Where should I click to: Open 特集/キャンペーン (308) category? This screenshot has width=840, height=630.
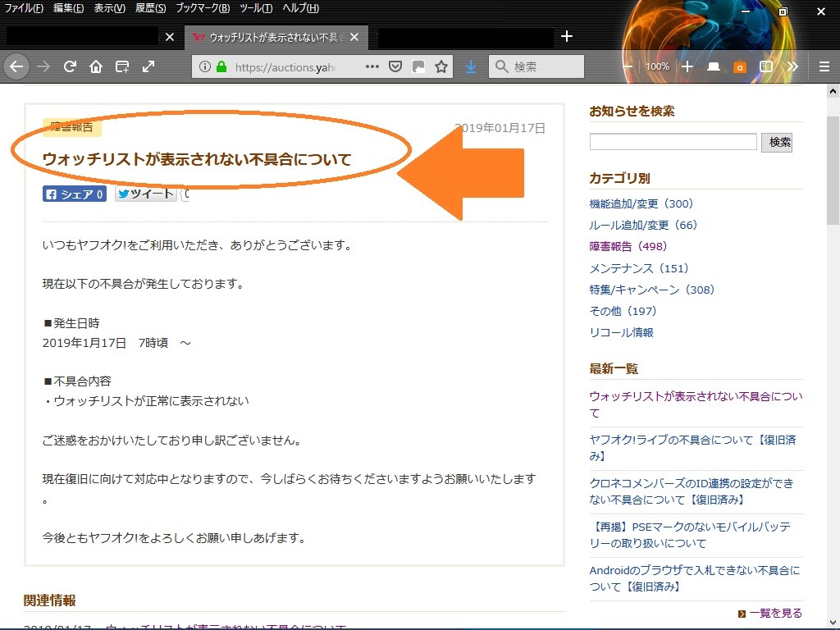point(652,290)
